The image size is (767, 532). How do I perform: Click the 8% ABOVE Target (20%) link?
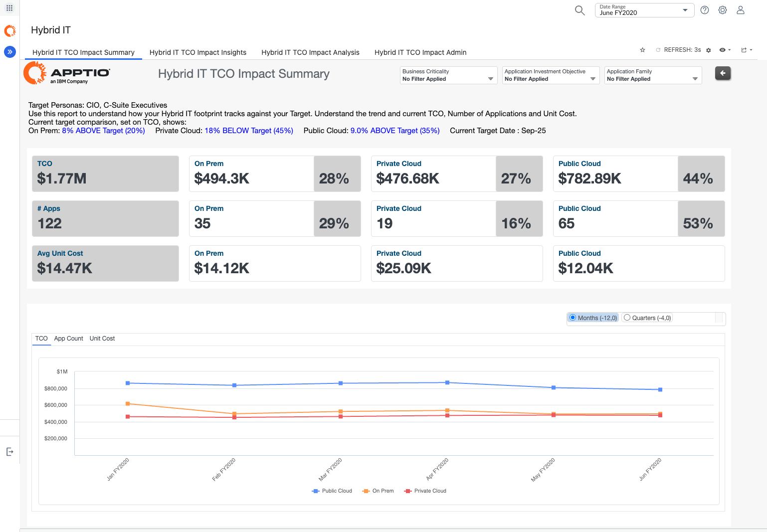pyautogui.click(x=103, y=131)
